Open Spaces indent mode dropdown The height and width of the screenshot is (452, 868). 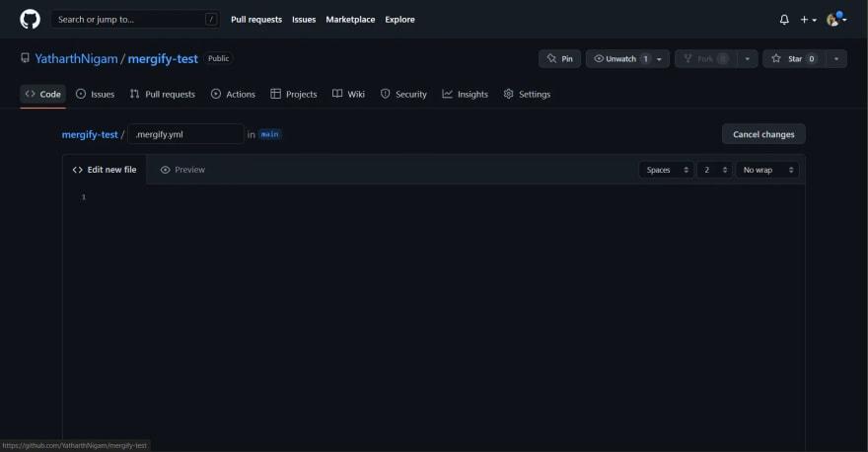667,170
